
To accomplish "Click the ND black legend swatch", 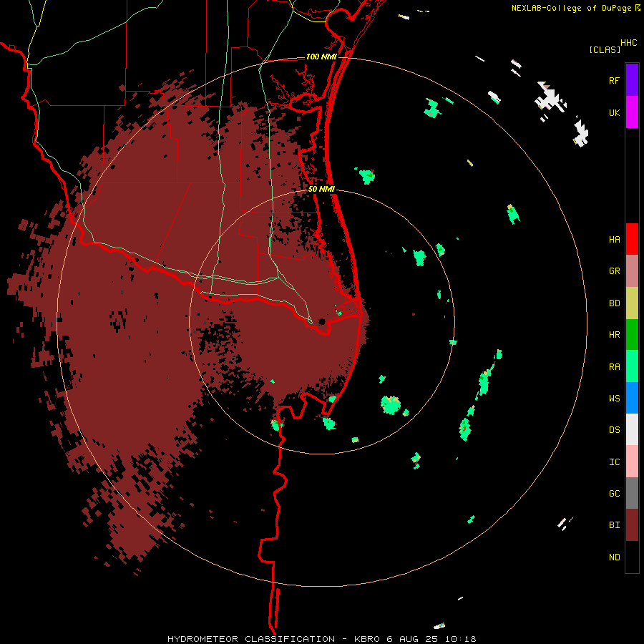I will (x=632, y=557).
